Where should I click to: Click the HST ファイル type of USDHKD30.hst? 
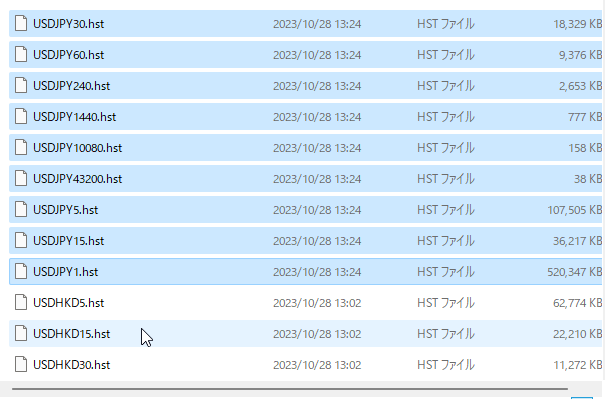[x=446, y=365]
